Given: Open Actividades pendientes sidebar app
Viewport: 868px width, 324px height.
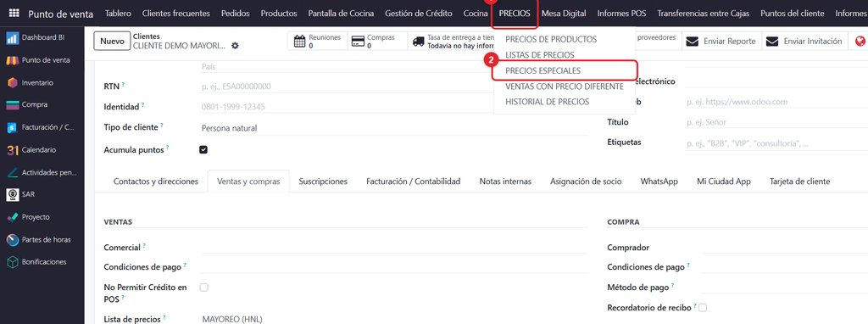Looking at the screenshot, I should pyautogui.click(x=42, y=172).
